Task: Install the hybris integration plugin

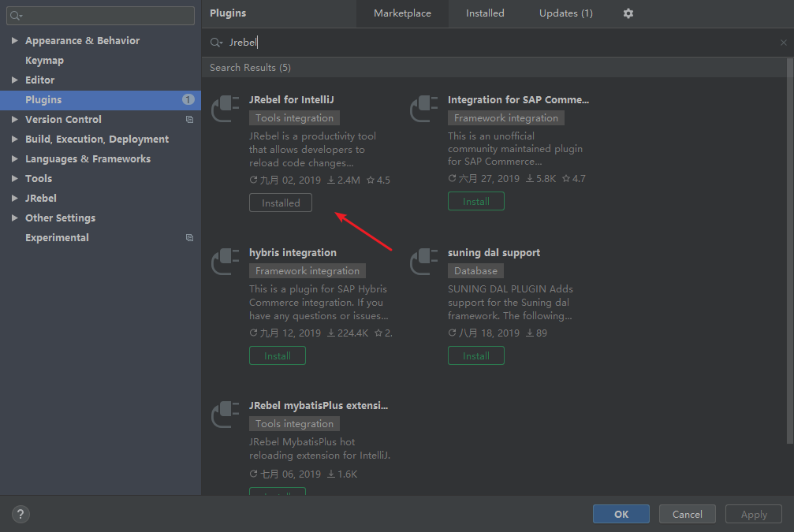Action: [x=278, y=355]
